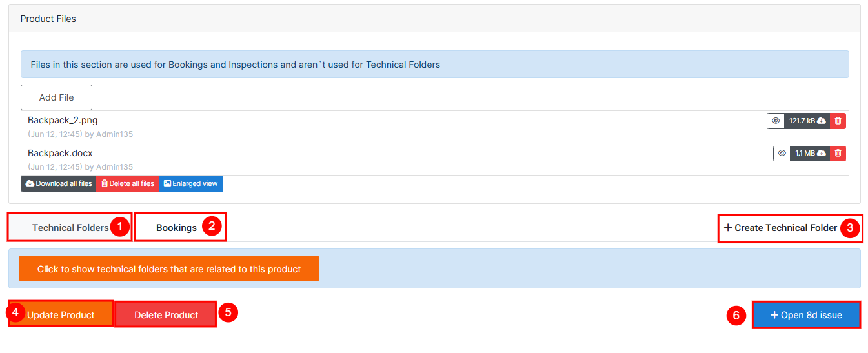The height and width of the screenshot is (353, 868).
Task: Click the plus Create Technical Folder
Action: 780,228
